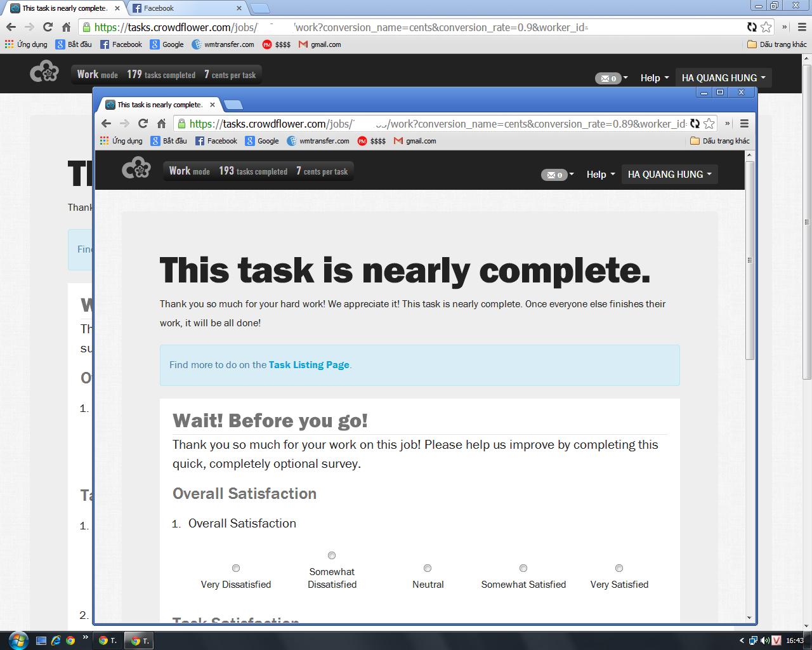This screenshot has width=812, height=650.
Task: Open the Ứng dụng apps shortcut in front window
Action: coord(121,141)
